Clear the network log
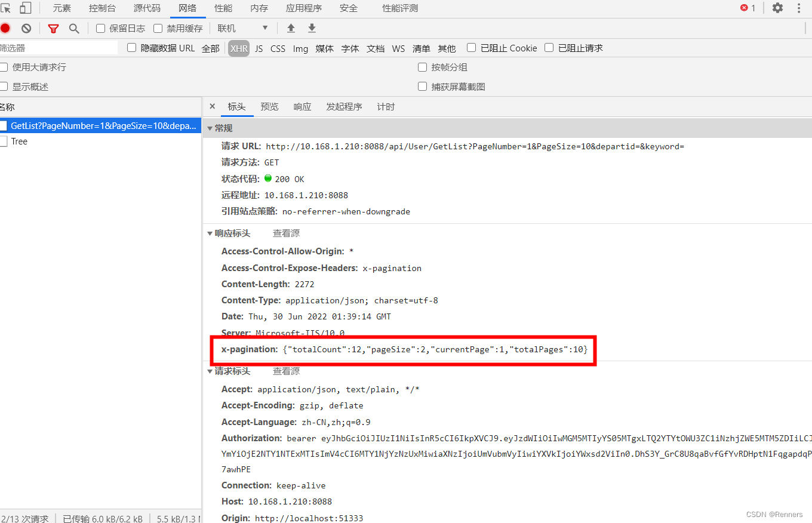 pos(26,28)
